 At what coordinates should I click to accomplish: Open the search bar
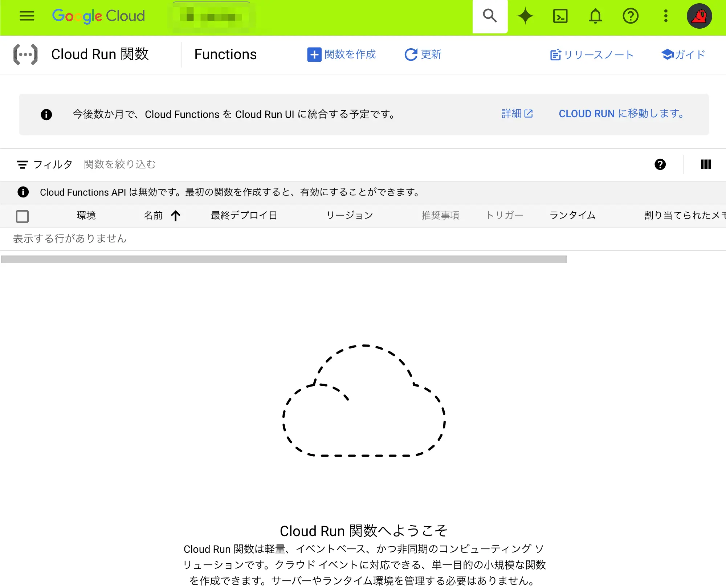pyautogui.click(x=490, y=16)
